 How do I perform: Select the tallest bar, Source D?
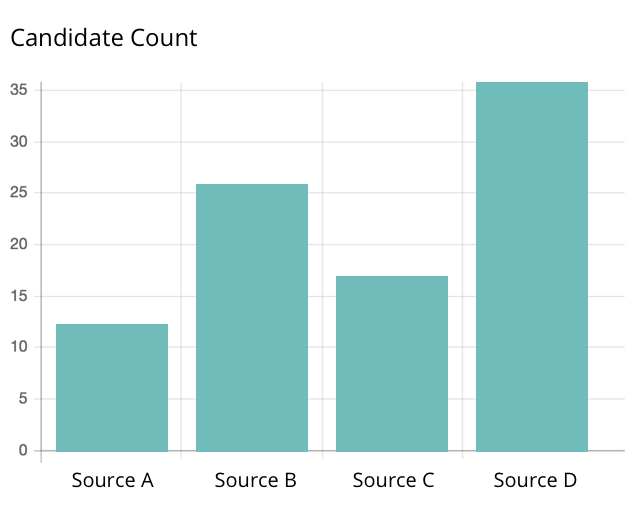532,266
